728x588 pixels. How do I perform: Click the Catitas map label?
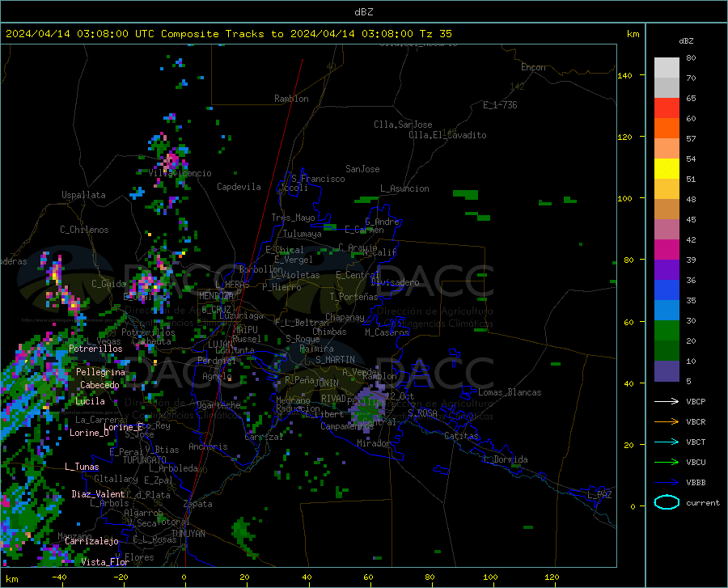(x=461, y=436)
